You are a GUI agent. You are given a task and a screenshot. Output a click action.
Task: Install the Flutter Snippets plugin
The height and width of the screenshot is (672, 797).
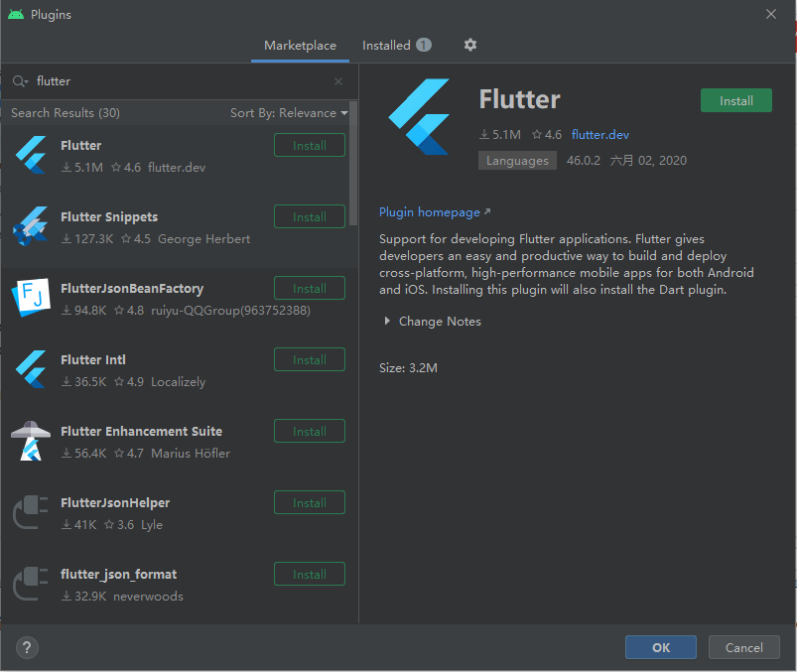310,217
